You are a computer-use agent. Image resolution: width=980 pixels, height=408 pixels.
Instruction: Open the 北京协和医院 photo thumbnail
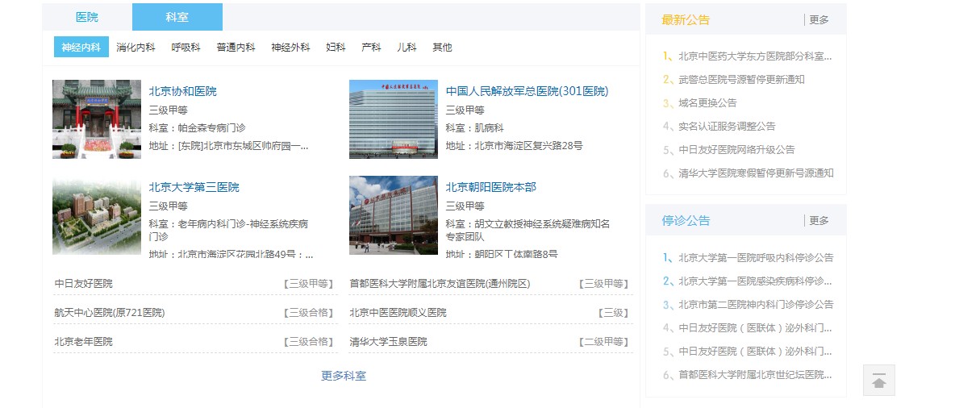point(97,119)
